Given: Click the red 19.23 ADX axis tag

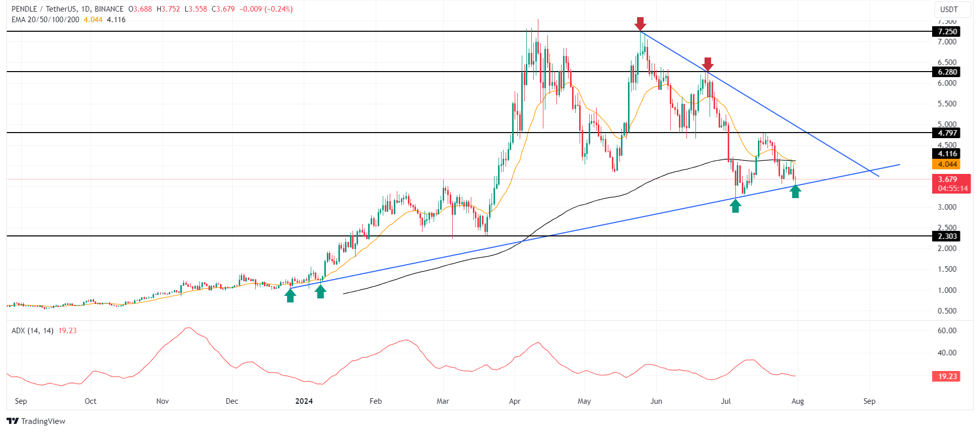Looking at the screenshot, I should pyautogui.click(x=946, y=376).
